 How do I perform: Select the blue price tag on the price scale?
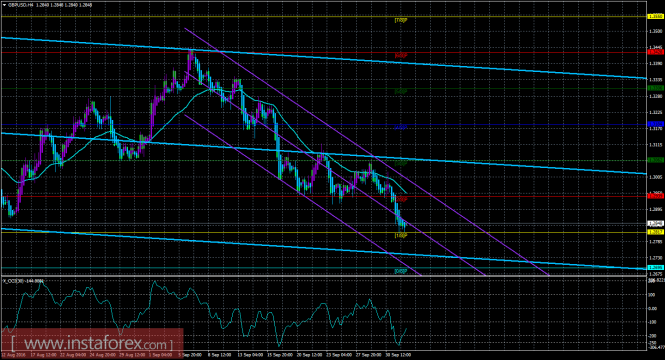point(656,124)
